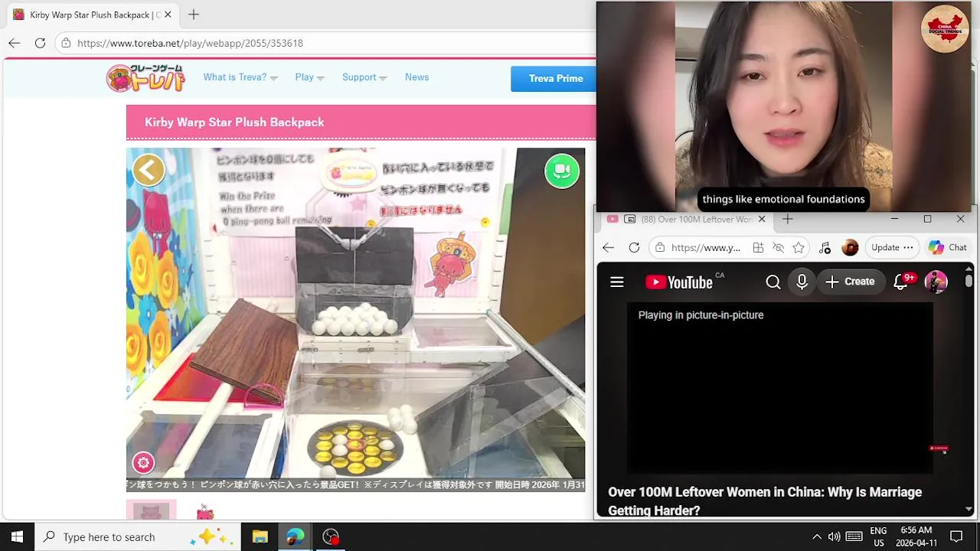Open Windows Start menu
This screenshot has width=980, height=551.
point(17,536)
